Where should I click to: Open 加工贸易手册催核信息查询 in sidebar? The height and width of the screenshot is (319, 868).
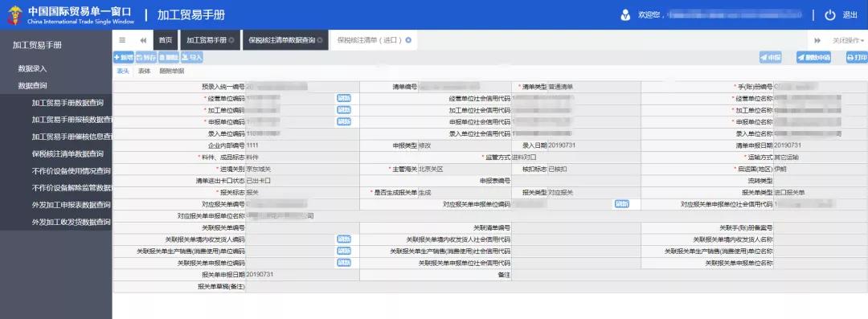pyautogui.click(x=72, y=137)
